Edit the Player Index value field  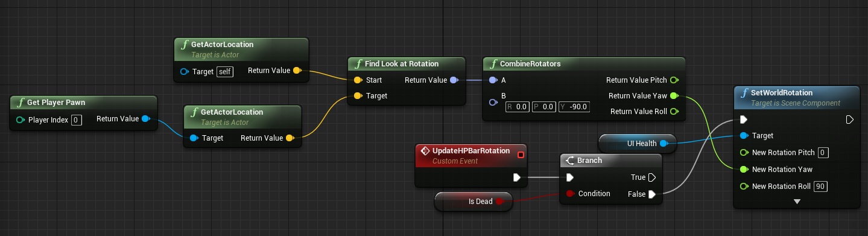click(x=77, y=120)
